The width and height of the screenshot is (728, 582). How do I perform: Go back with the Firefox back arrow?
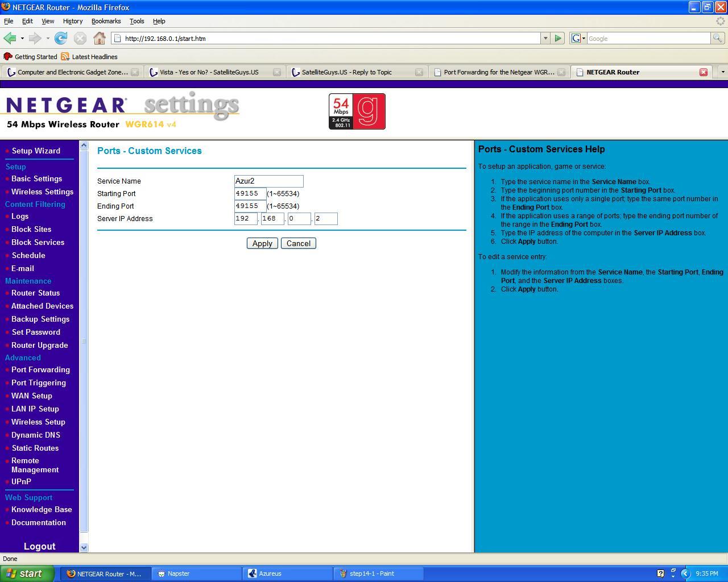(x=10, y=38)
